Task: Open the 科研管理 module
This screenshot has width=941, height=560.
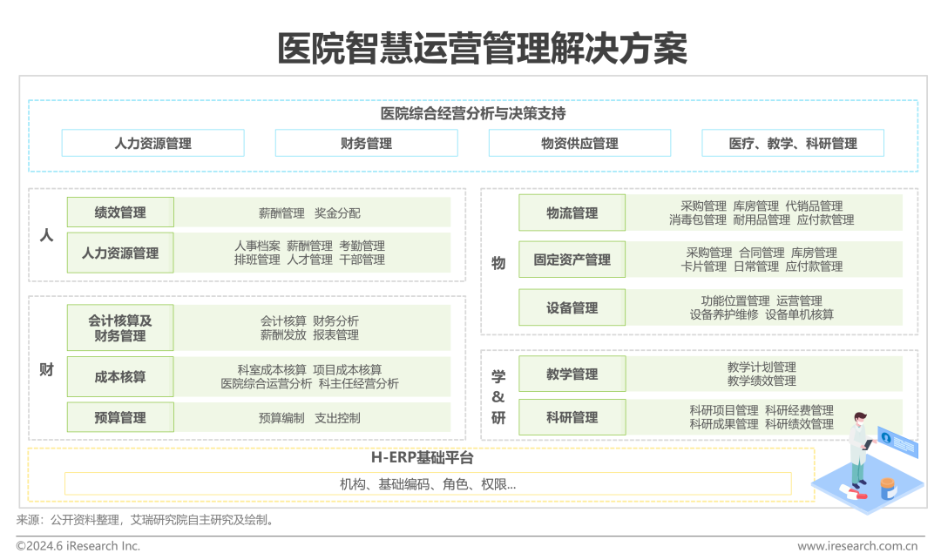Action: coord(572,417)
